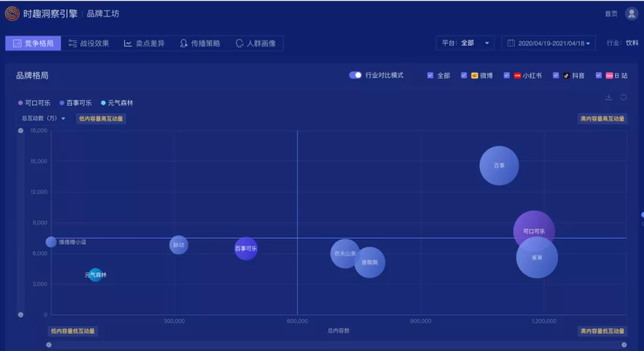The width and height of the screenshot is (644, 351).
Task: Uncheck the 抖音 platform checkbox
Action: coord(556,75)
